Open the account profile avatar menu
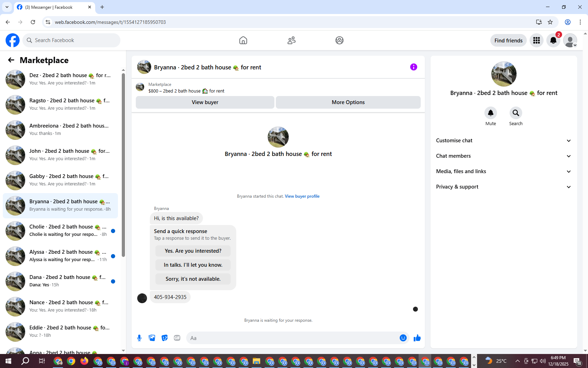The width and height of the screenshot is (588, 368). [570, 40]
